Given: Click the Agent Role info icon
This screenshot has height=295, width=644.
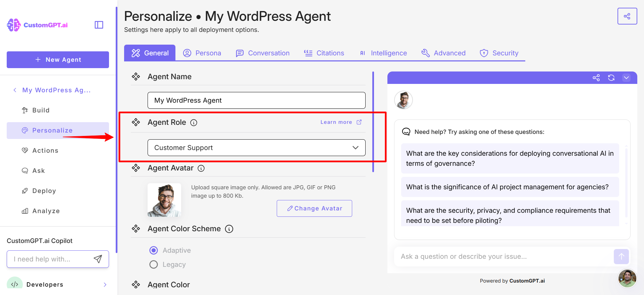Looking at the screenshot, I should click(x=194, y=122).
